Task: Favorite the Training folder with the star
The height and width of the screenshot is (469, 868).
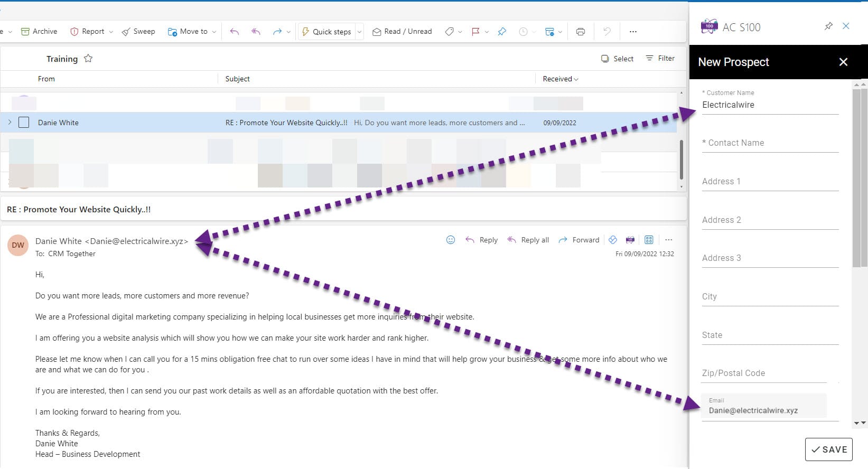Action: (x=88, y=59)
